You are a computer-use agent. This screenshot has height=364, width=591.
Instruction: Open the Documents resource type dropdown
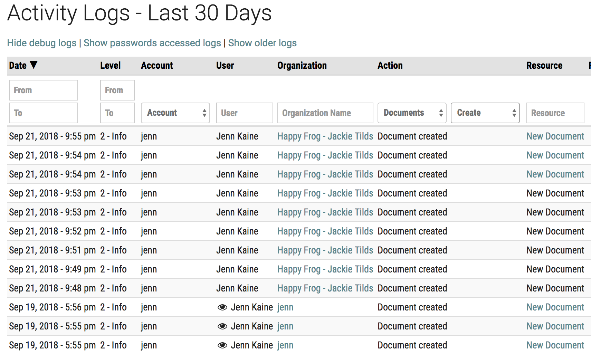coord(412,113)
